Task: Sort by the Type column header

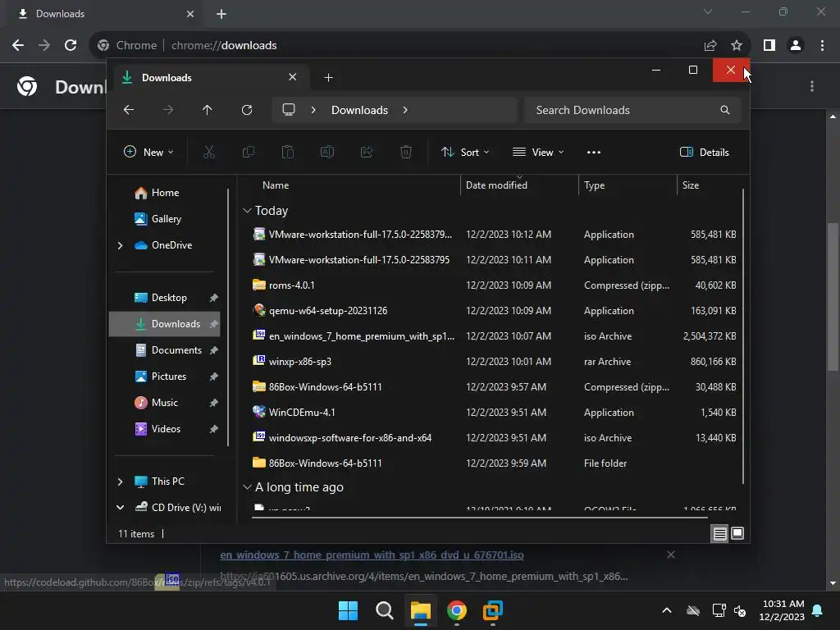Action: tap(594, 185)
